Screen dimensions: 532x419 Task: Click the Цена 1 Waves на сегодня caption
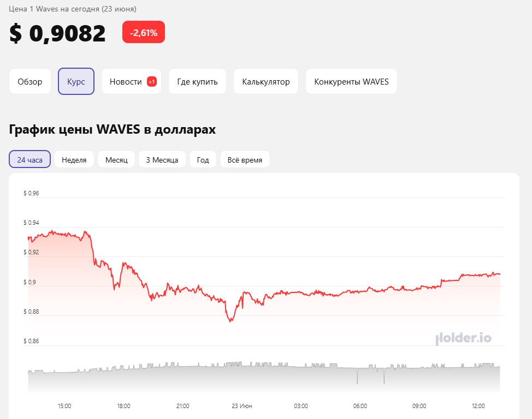[x=73, y=9]
